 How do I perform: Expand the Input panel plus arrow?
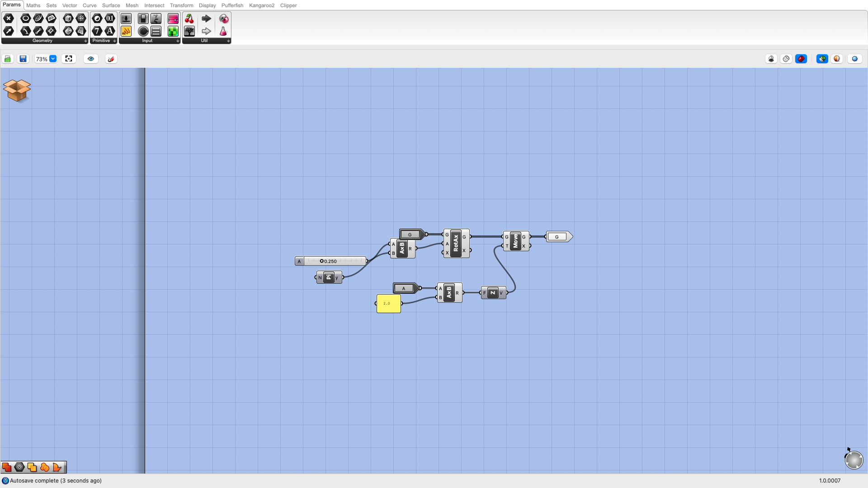178,41
